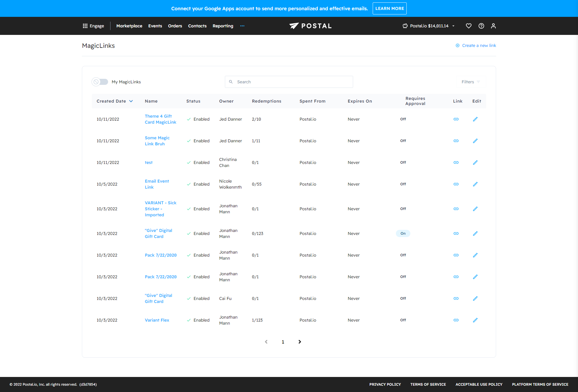Open the Filters dropdown
Image resolution: width=578 pixels, height=392 pixels.
pos(471,82)
